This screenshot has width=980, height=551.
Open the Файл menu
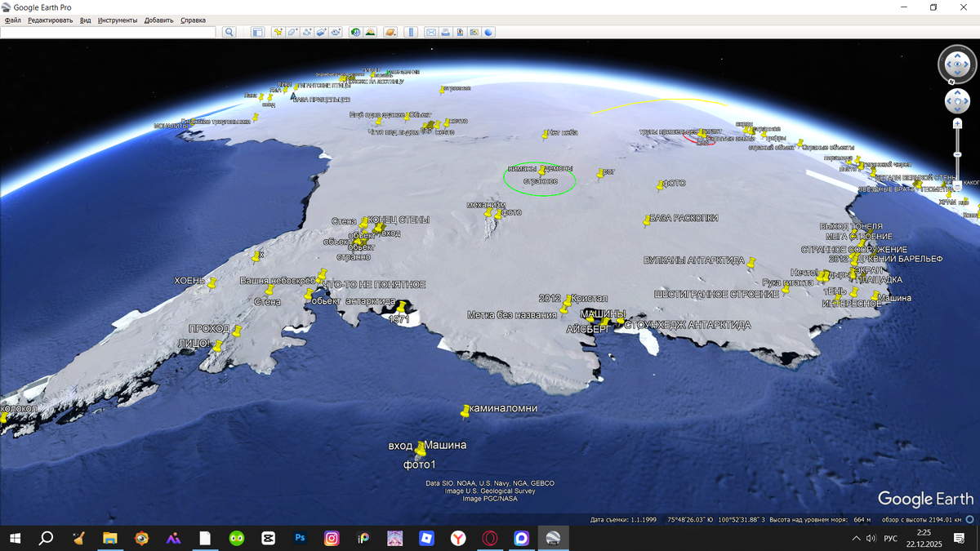(x=12, y=20)
